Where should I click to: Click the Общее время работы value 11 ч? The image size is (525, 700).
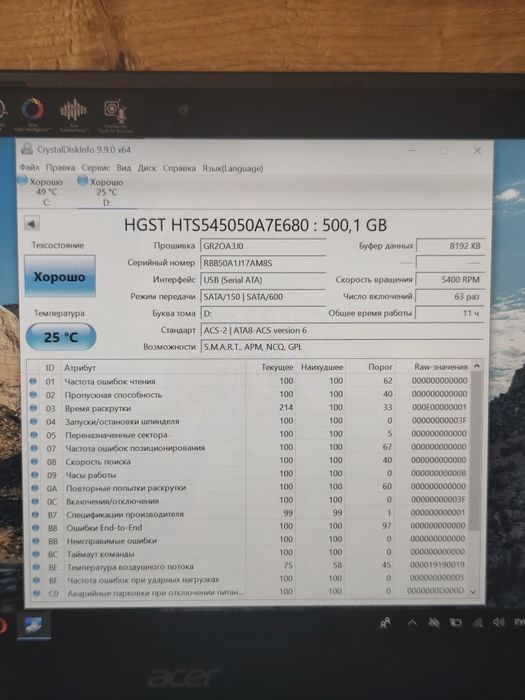450,313
